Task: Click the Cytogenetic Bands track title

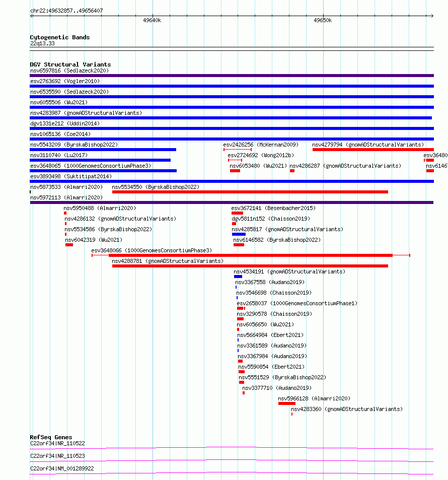Action: pyautogui.click(x=60, y=37)
